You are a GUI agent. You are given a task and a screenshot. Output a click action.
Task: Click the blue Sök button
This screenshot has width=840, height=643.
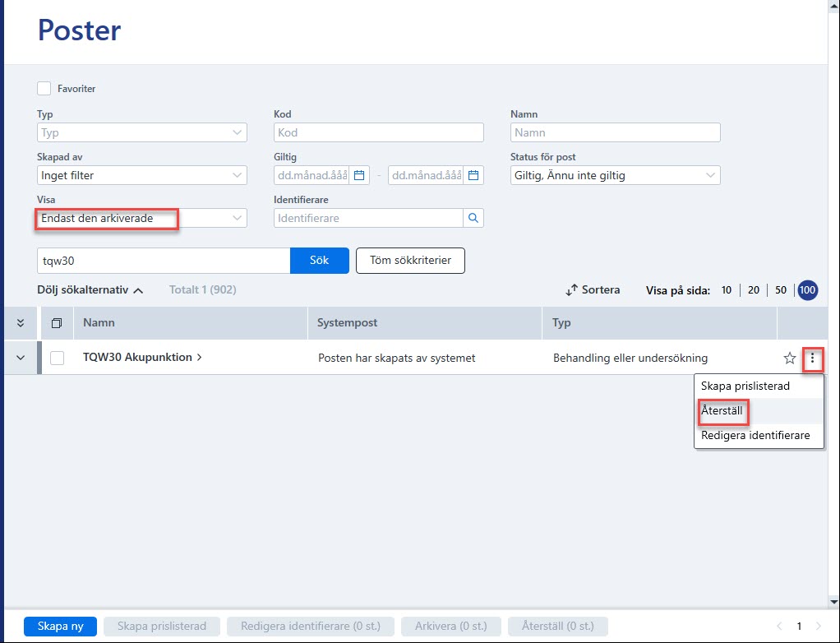pos(319,261)
